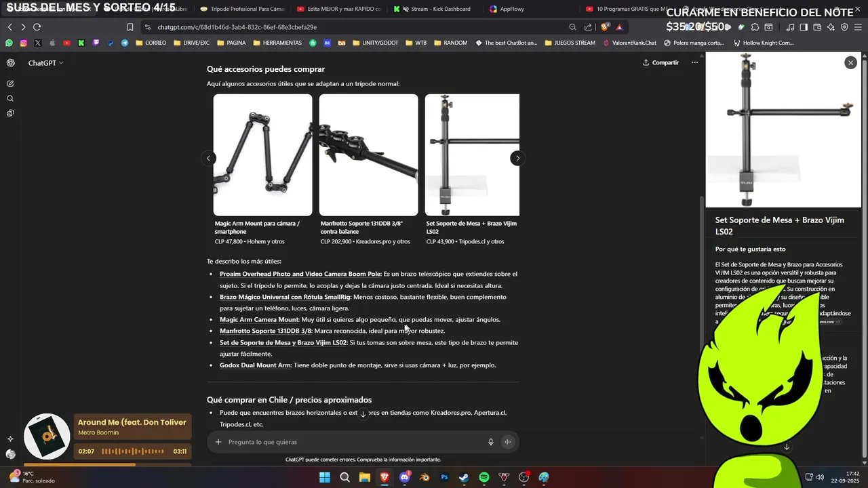Click the Around Me album art thumbnail

coord(47,436)
